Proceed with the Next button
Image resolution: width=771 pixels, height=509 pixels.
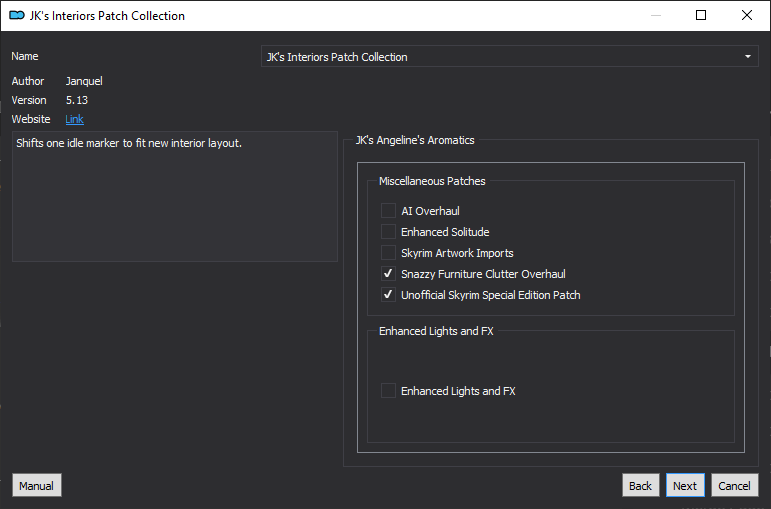tap(685, 485)
